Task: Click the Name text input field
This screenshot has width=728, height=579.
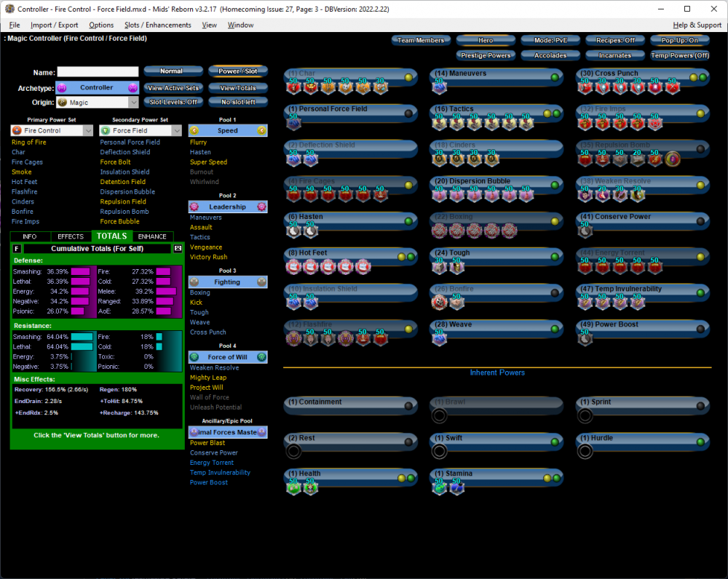Action: click(98, 72)
